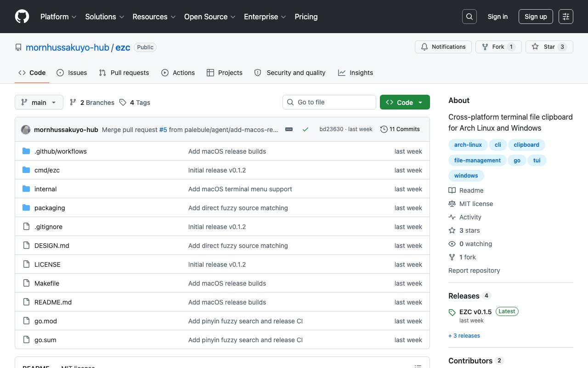The width and height of the screenshot is (588, 368).
Task: Click the cmd/ezc folder icon
Action: click(x=26, y=170)
